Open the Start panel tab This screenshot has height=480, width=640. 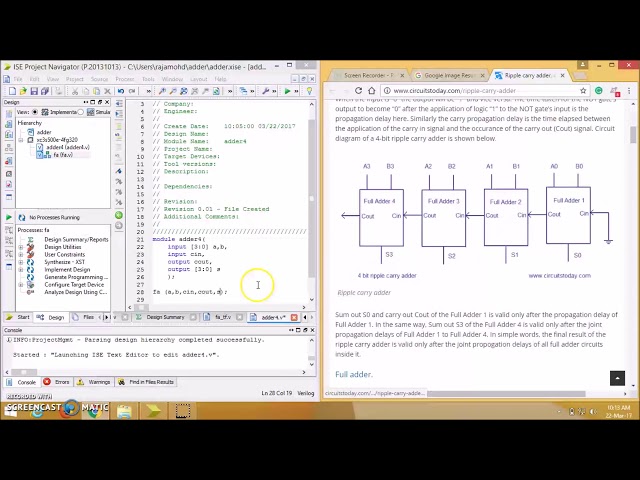point(18,317)
